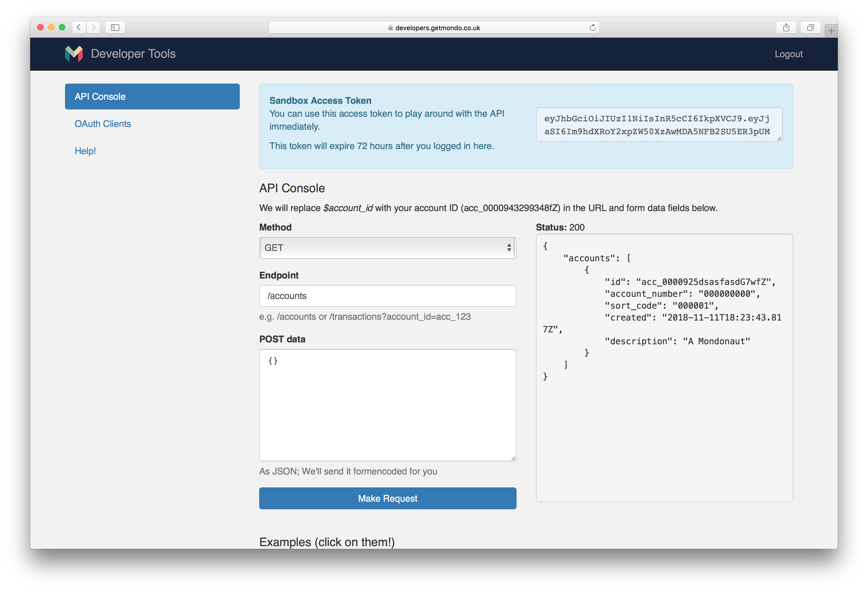
Task: Open the Safari share icon
Action: 786,27
